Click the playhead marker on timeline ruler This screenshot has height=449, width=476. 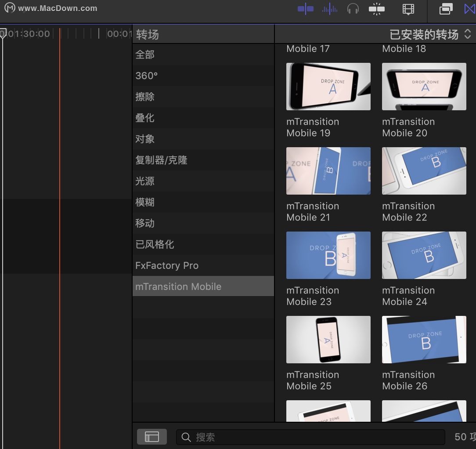(3, 33)
